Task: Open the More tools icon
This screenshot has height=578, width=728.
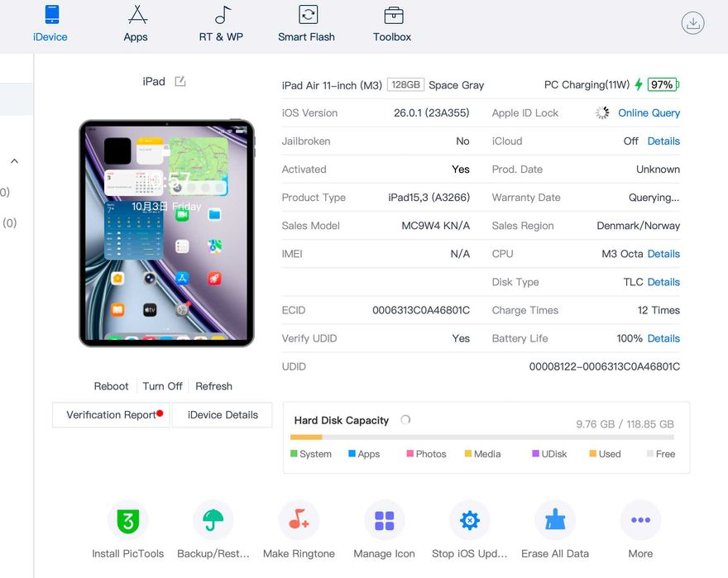Action: 640,520
